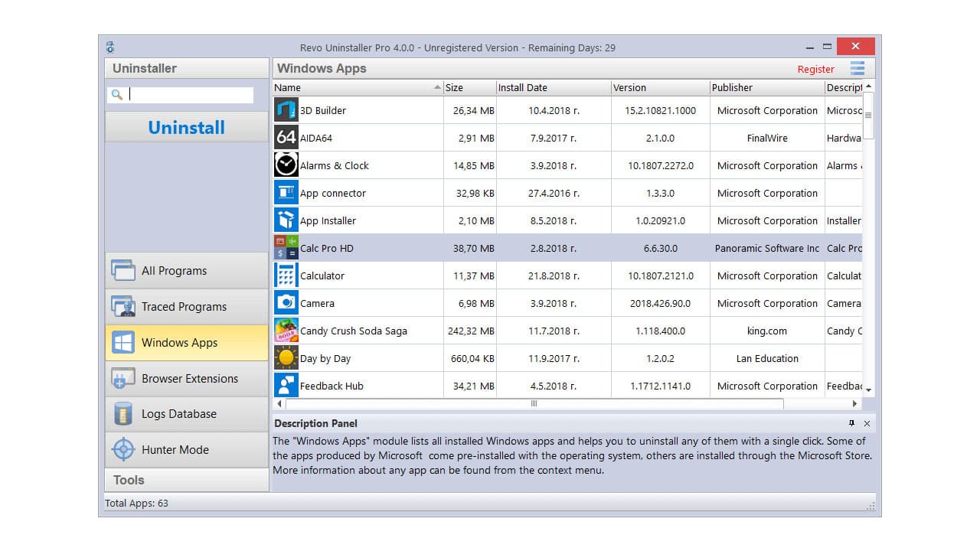Click the magnifier icon in the search box
This screenshot has height=551, width=980.
click(x=117, y=94)
